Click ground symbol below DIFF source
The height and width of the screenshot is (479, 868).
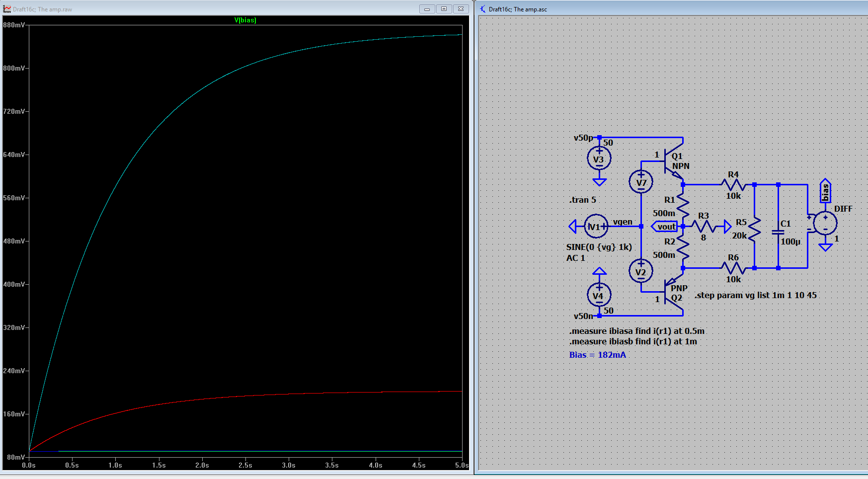[x=825, y=247]
